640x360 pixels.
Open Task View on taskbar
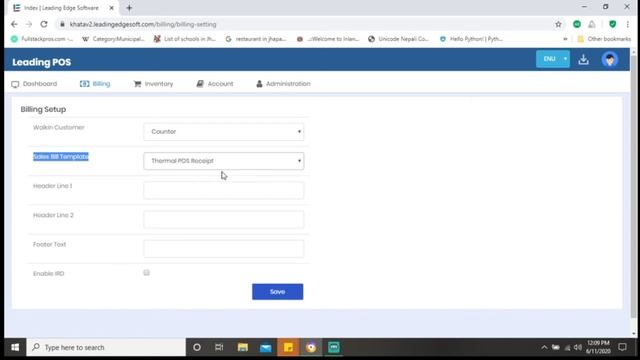pos(219,347)
